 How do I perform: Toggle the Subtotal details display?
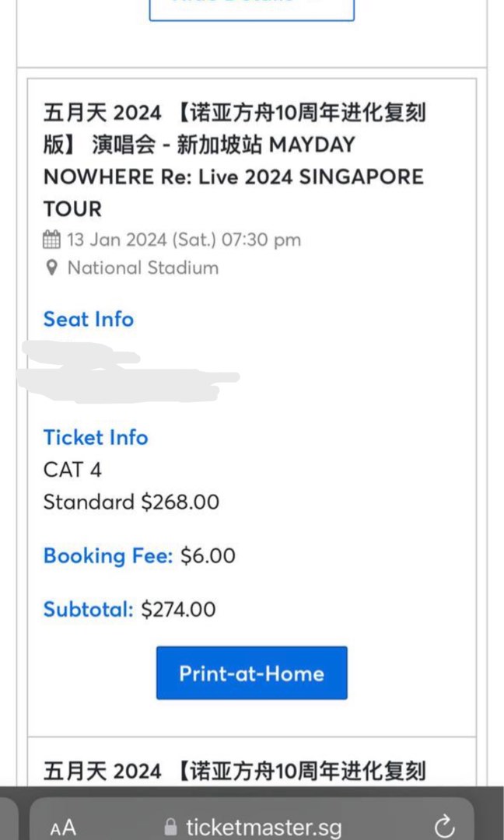(x=88, y=610)
